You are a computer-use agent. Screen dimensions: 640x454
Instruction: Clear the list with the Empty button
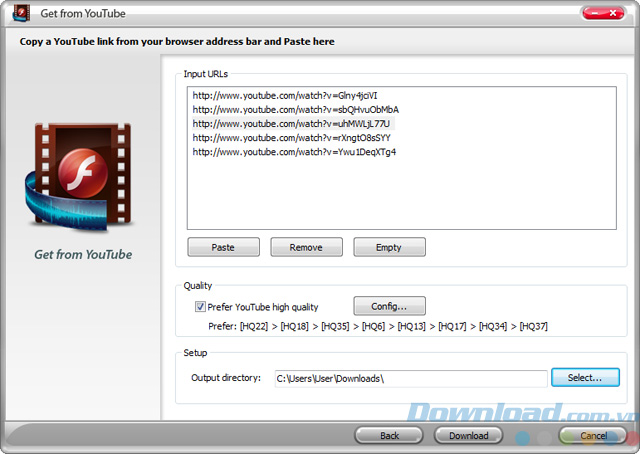pos(389,247)
